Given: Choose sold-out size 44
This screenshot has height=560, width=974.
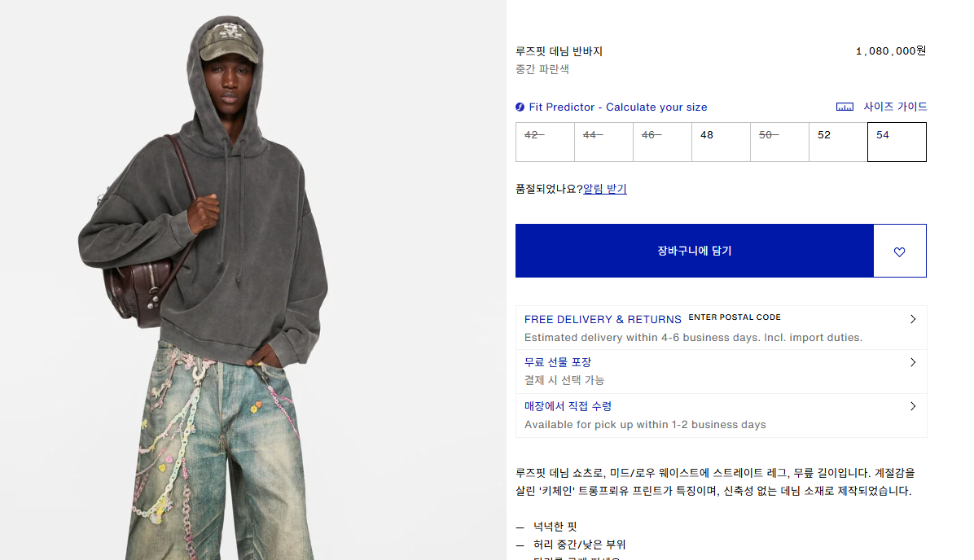Looking at the screenshot, I should click(603, 142).
